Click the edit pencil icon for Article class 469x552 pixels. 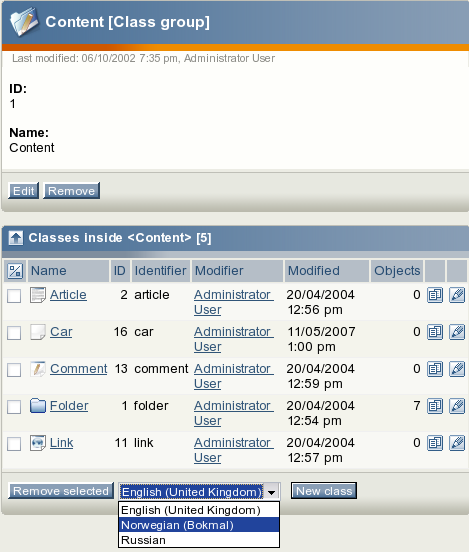click(457, 295)
